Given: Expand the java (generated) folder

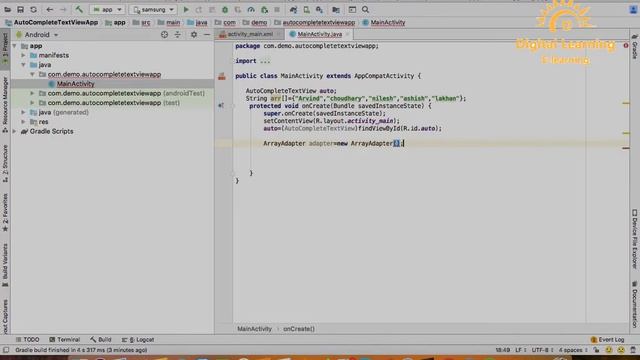Looking at the screenshot, I should pos(24,112).
